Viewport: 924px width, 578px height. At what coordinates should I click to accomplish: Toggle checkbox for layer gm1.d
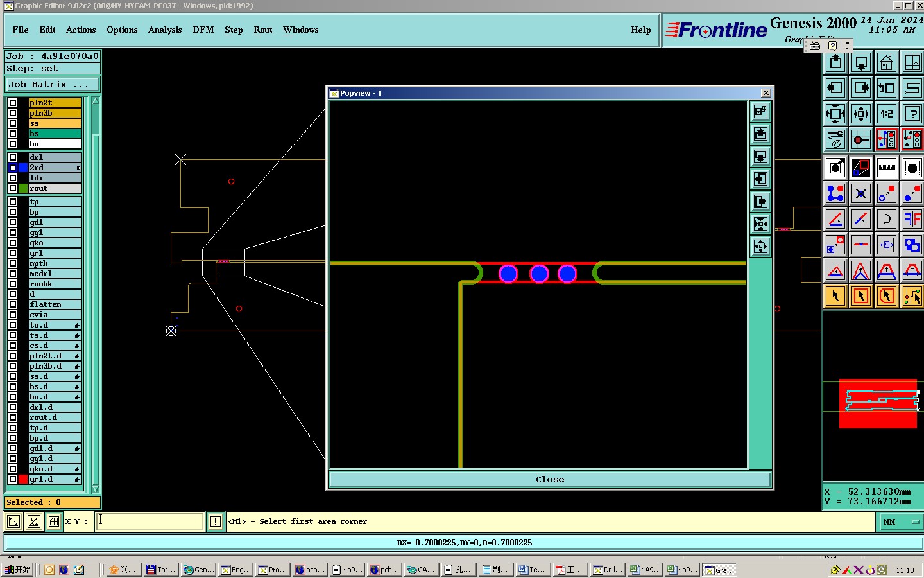coord(13,479)
